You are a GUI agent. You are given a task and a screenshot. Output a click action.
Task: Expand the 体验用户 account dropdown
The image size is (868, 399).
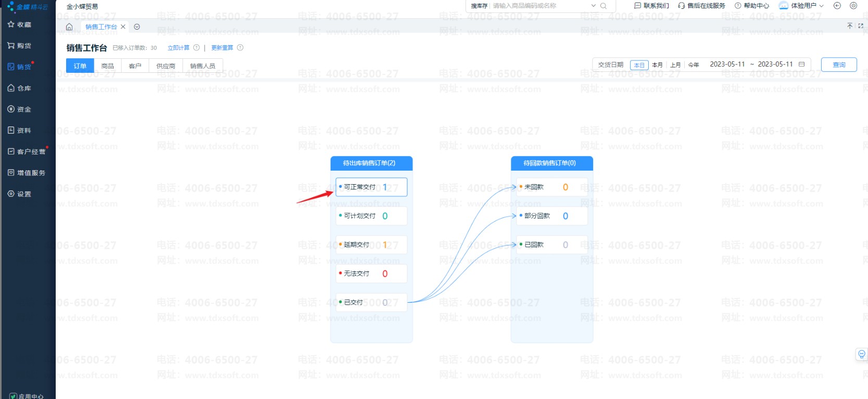[801, 6]
